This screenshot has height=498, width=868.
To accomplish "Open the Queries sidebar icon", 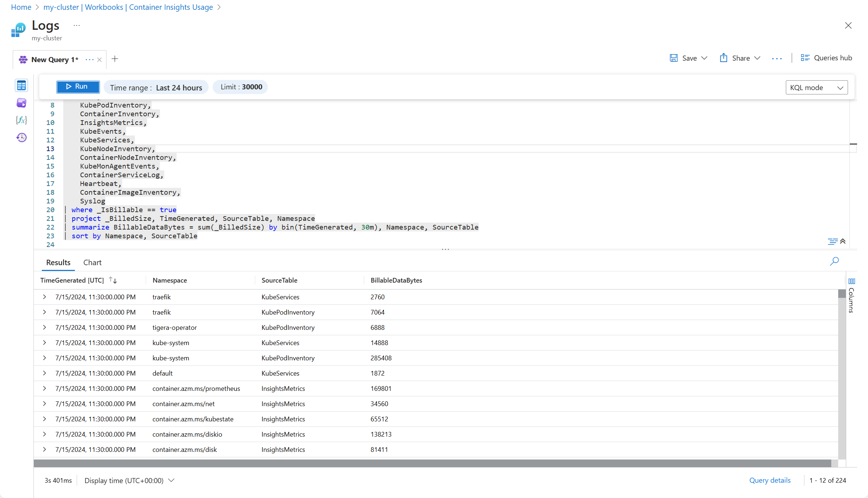I will click(x=21, y=103).
